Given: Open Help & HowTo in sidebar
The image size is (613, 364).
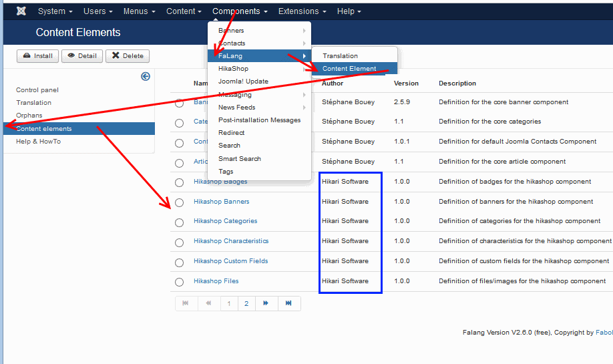Looking at the screenshot, I should 38,142.
